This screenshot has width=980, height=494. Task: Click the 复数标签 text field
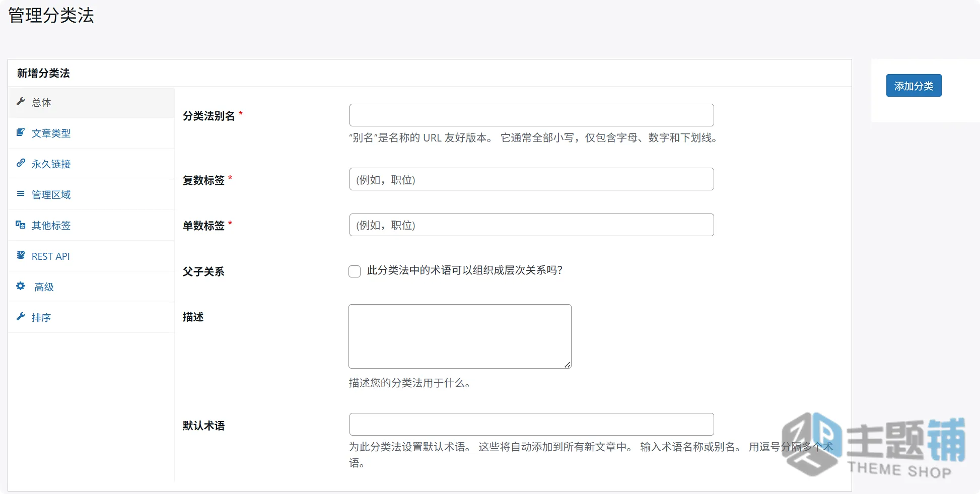(531, 179)
